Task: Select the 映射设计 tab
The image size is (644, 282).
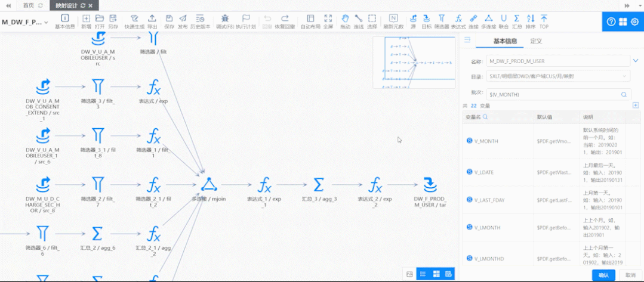Action: coord(66,5)
